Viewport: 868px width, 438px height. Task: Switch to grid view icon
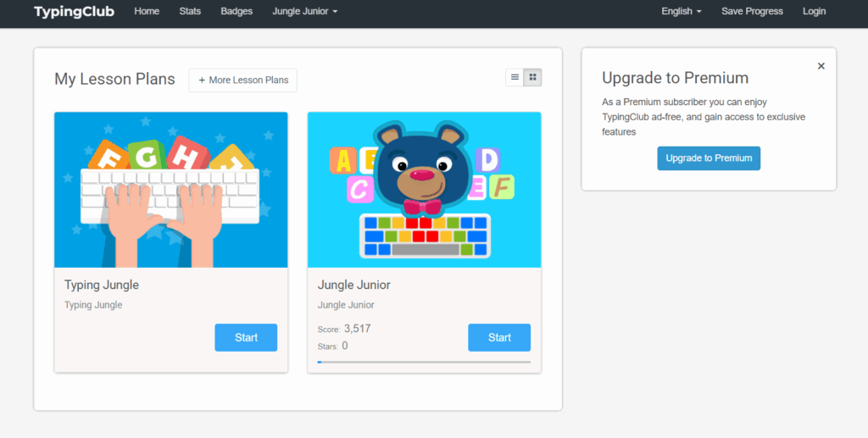coord(533,77)
